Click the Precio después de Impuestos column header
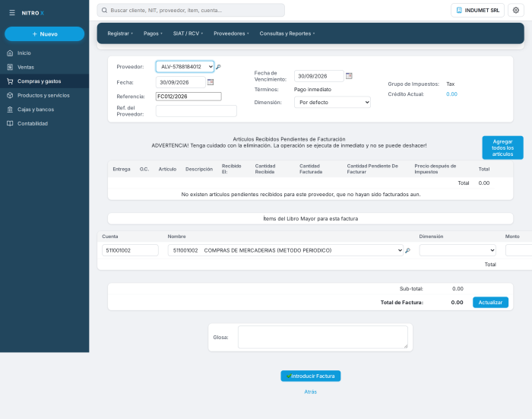Viewport: 532px width, 419px height. pos(435,169)
